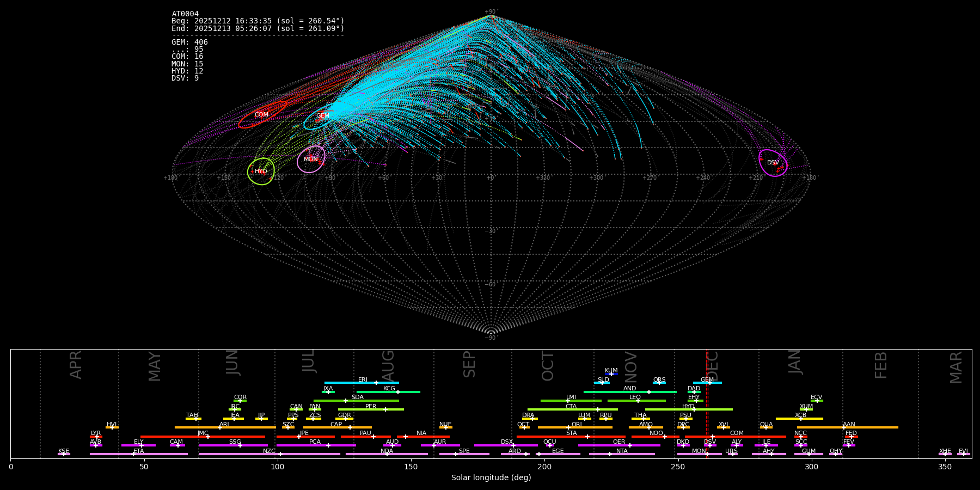Click the AT0004 station title text
980x490 pixels.
click(185, 14)
